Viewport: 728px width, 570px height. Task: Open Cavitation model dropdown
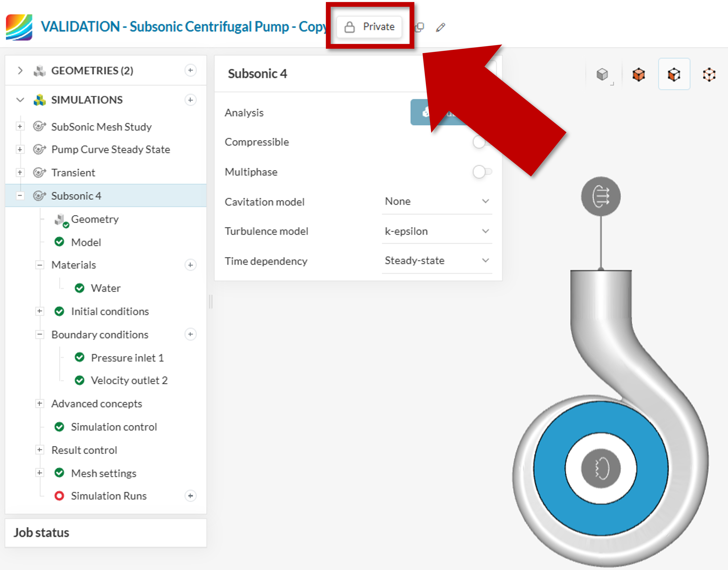click(437, 201)
